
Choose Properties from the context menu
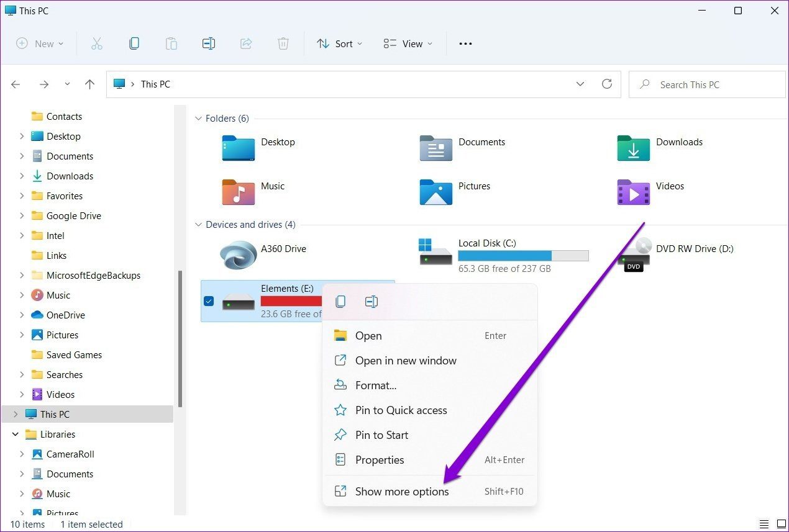(430, 460)
